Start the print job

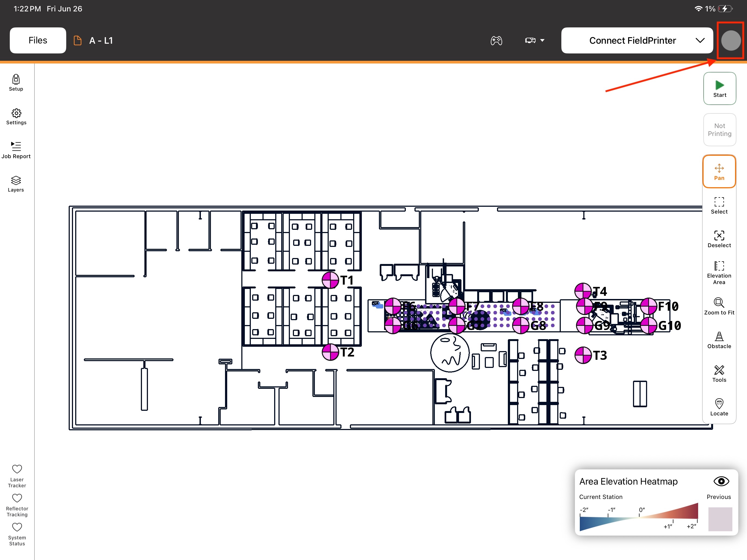tap(719, 89)
